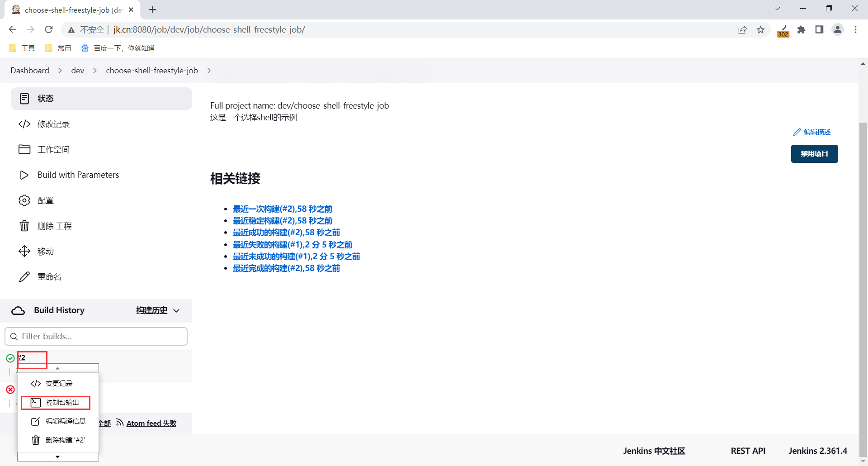Click the browser address bar URL
The image size is (868, 466).
pyautogui.click(x=209, y=29)
